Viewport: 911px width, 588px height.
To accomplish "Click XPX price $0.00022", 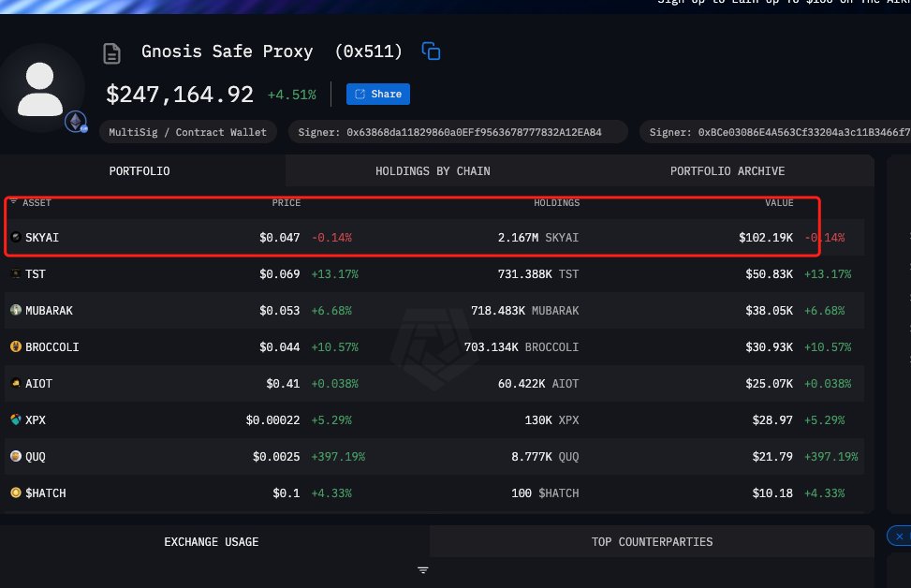I will pyautogui.click(x=273, y=420).
